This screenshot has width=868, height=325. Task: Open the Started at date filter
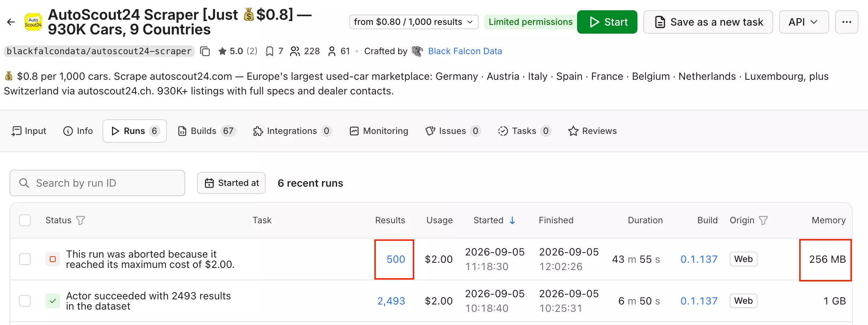click(231, 183)
